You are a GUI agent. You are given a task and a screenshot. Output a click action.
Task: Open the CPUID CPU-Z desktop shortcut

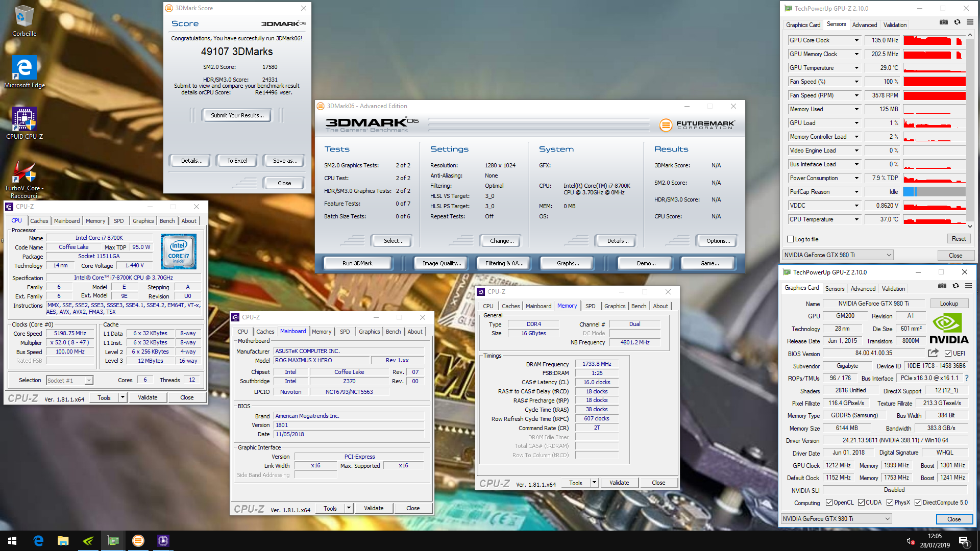tap(24, 123)
